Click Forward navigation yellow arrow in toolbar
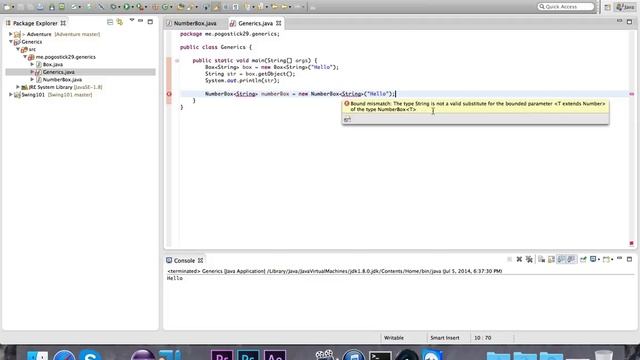The width and height of the screenshot is (640, 360). [x=284, y=7]
